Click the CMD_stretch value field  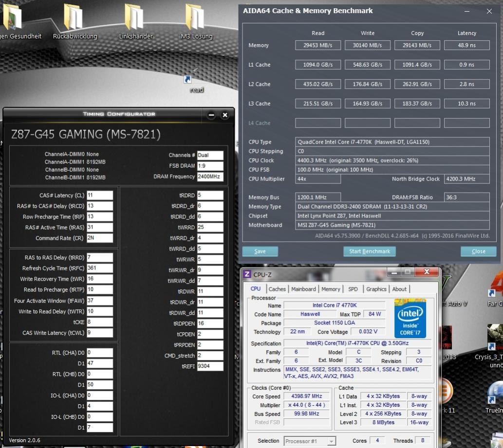[x=210, y=356]
